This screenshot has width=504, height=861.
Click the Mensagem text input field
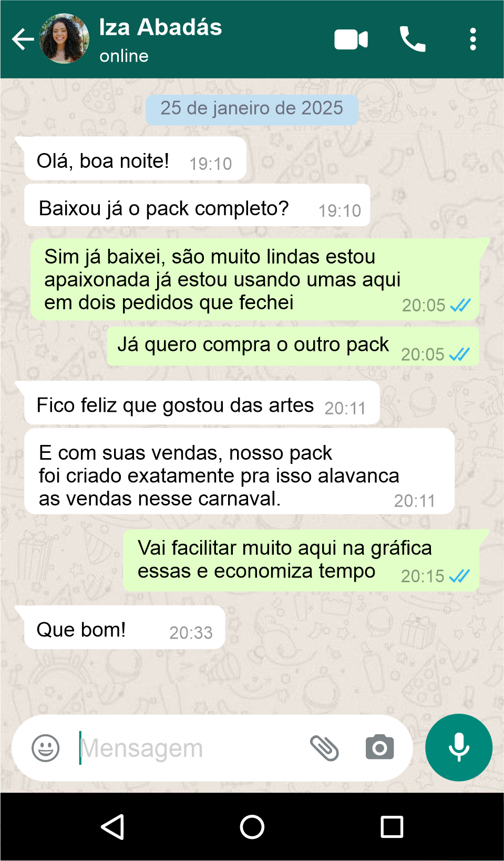click(189, 748)
